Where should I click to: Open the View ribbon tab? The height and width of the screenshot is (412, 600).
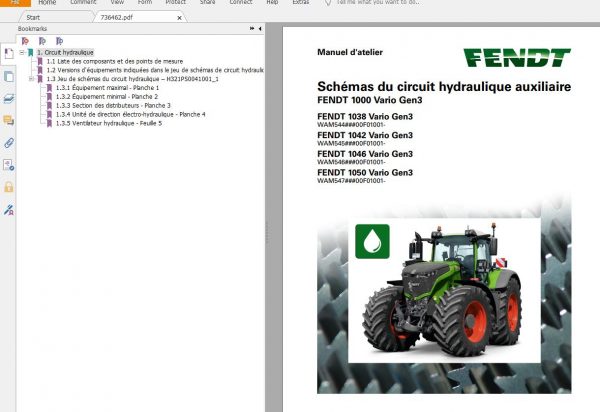point(117,2)
